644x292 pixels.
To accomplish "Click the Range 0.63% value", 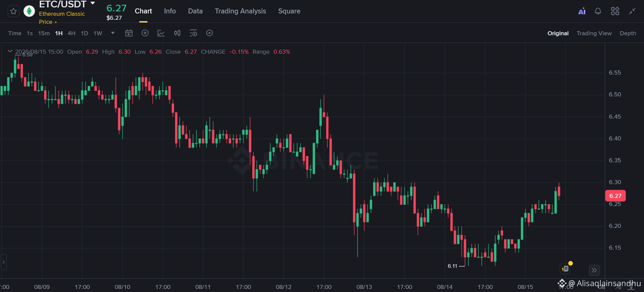I will (x=282, y=52).
